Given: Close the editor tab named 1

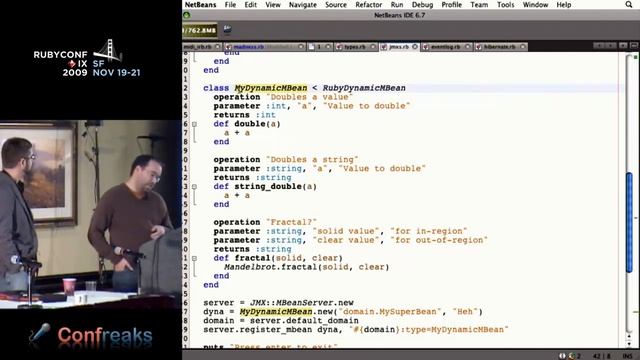Looking at the screenshot, I should (328, 47).
